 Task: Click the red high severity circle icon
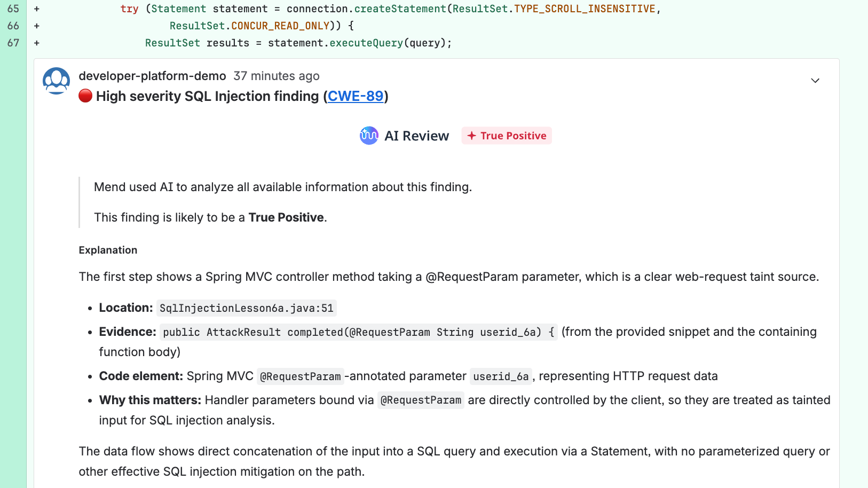click(x=85, y=96)
